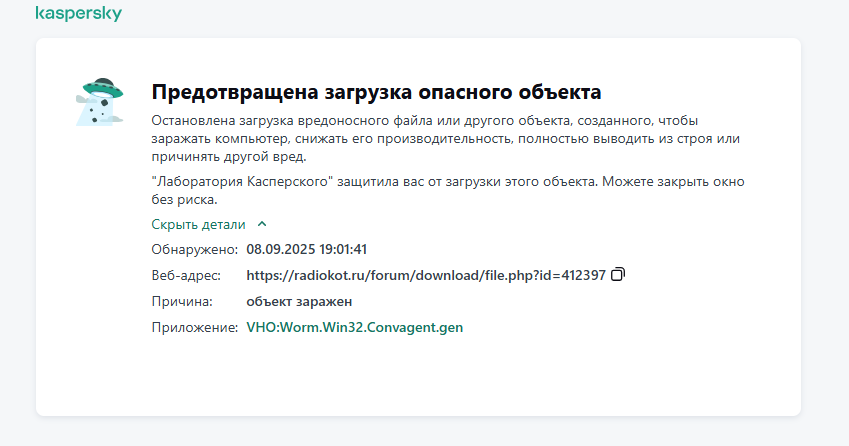Screen dimensions: 849x446
Task: Click the 'Веб-адрес:' label
Action: point(186,276)
